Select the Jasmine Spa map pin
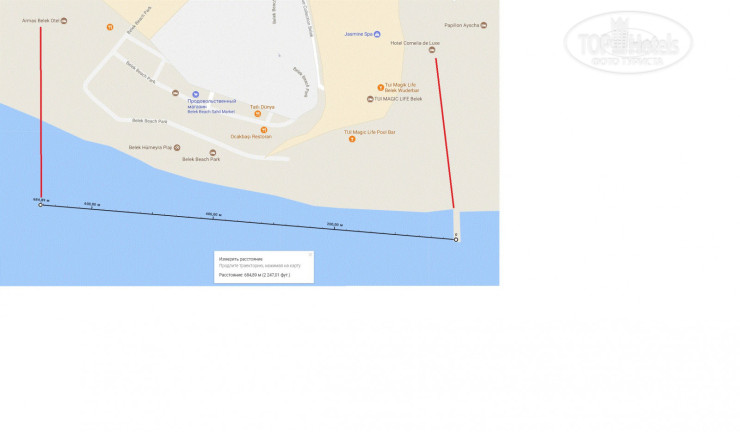This screenshot has width=740, height=432. 377,34
